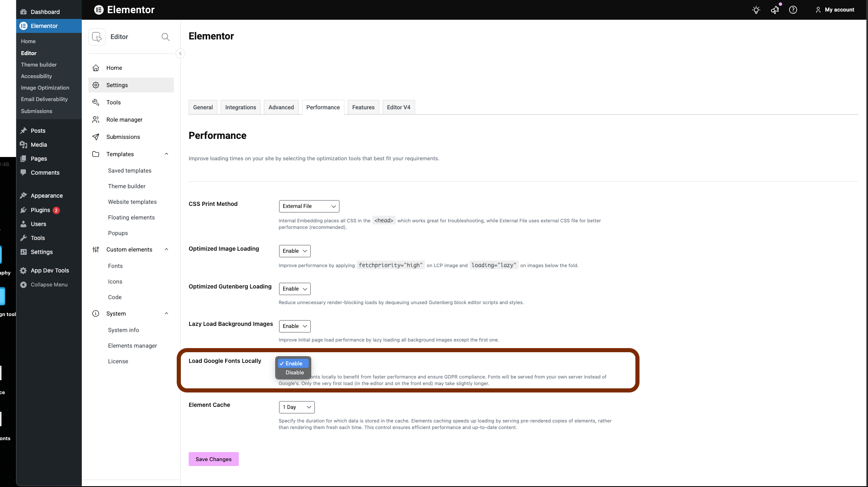Image resolution: width=868 pixels, height=487 pixels.
Task: Switch to the Features tab
Action: 363,107
